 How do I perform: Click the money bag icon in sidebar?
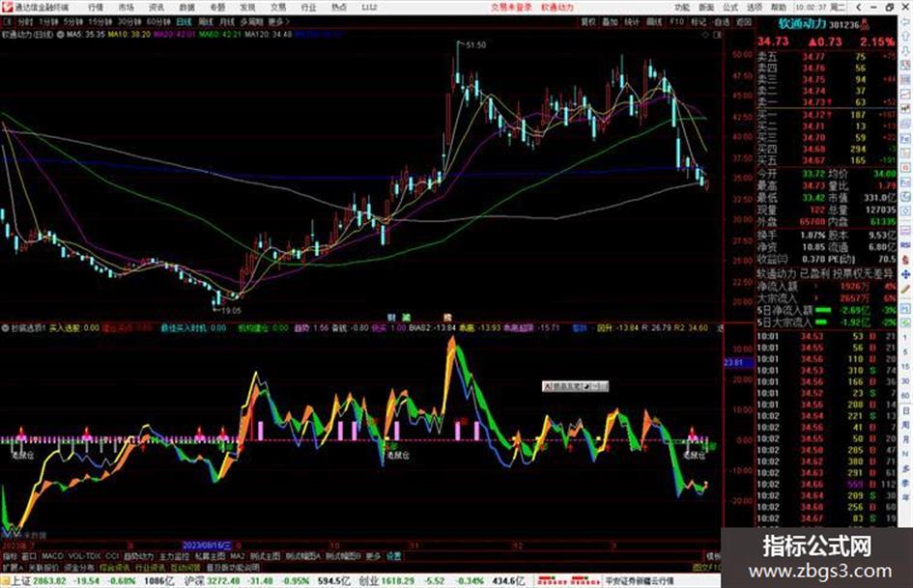tap(905, 260)
